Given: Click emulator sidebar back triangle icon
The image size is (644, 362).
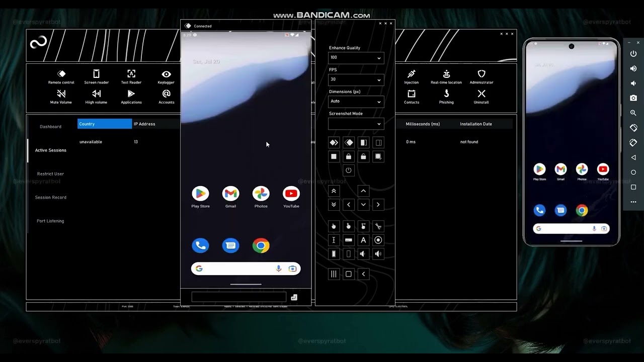Looking at the screenshot, I should click(x=633, y=157).
